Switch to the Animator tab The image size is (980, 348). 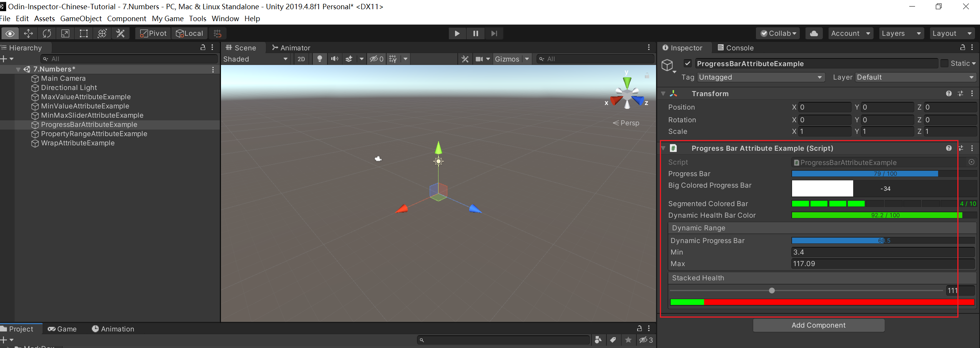coord(291,48)
